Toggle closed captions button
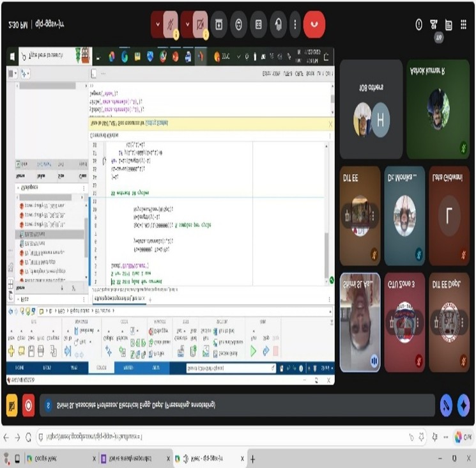 (258, 24)
